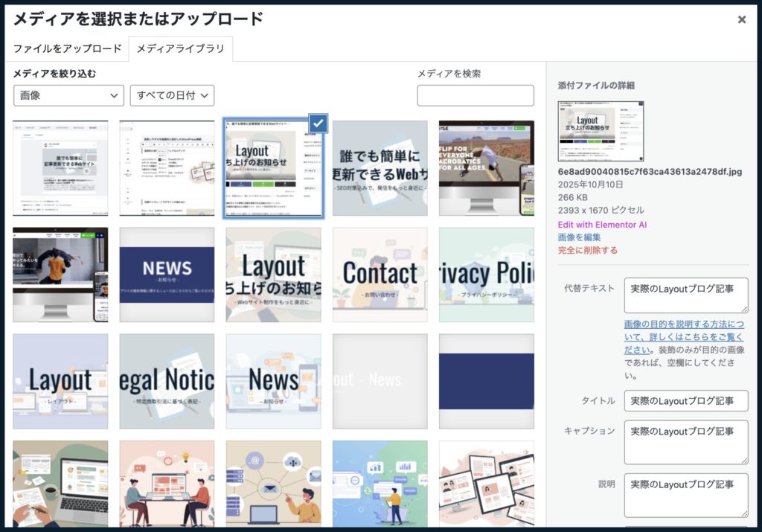Select the Legal Notice thumbnail image
The image size is (762, 532).
pyautogui.click(x=167, y=381)
